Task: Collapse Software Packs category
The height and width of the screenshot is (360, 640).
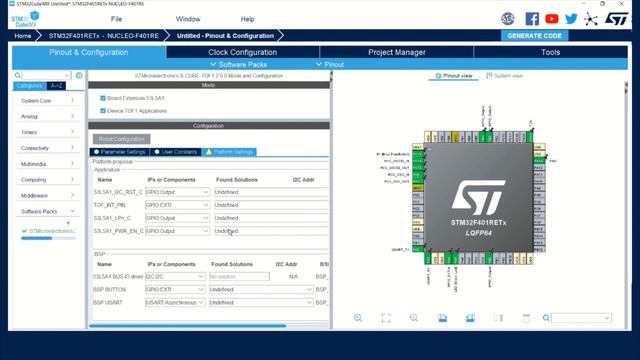Action: (47, 211)
